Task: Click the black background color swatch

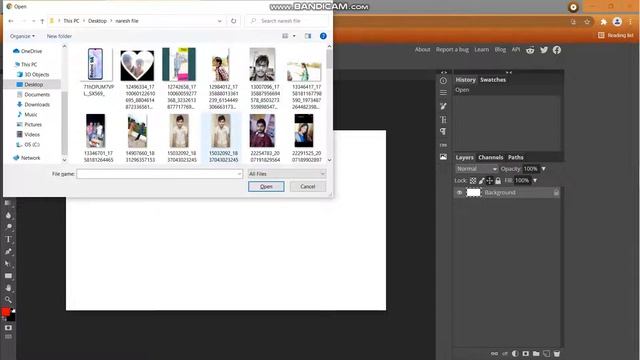Action: click(x=11, y=318)
